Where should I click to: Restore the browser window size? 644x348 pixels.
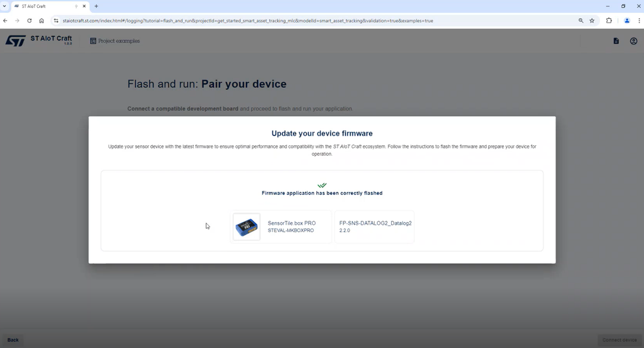[x=623, y=6]
